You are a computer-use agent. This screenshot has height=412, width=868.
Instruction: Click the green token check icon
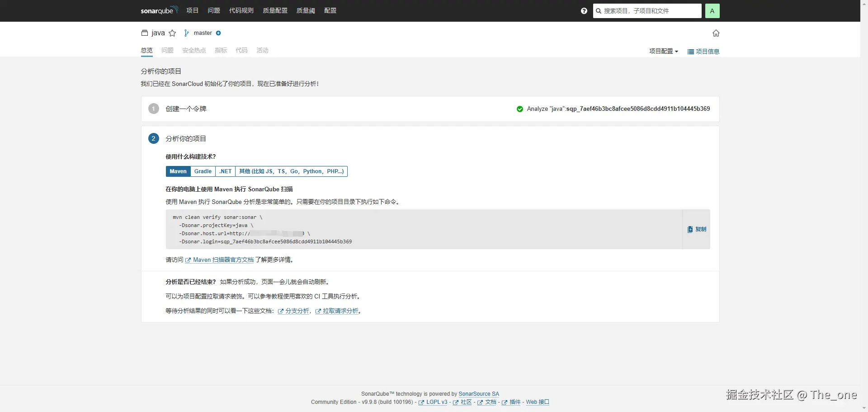tap(520, 109)
